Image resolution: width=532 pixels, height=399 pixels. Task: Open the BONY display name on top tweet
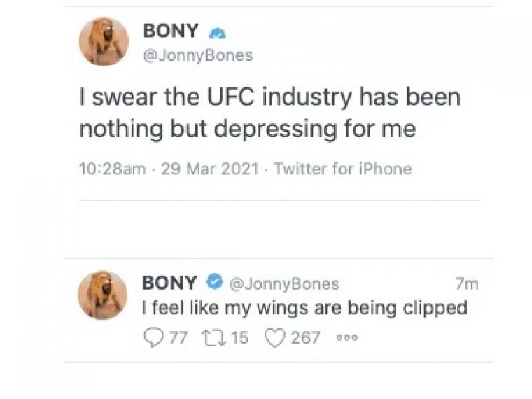(171, 31)
